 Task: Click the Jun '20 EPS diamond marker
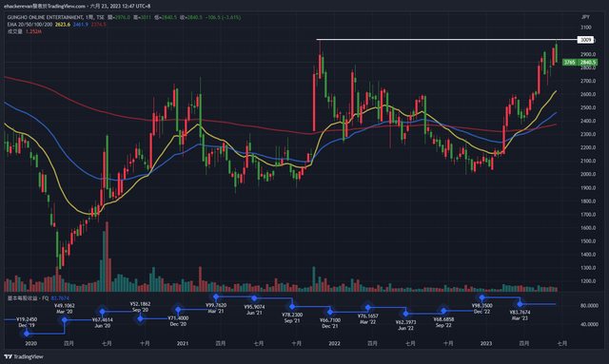tap(102, 312)
